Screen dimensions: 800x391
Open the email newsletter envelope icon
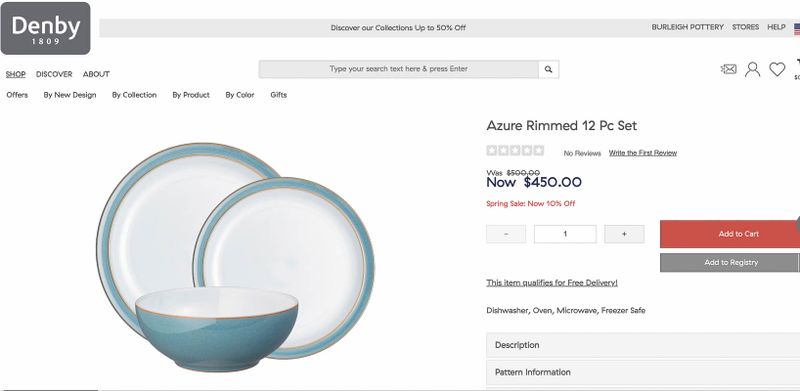tap(729, 69)
